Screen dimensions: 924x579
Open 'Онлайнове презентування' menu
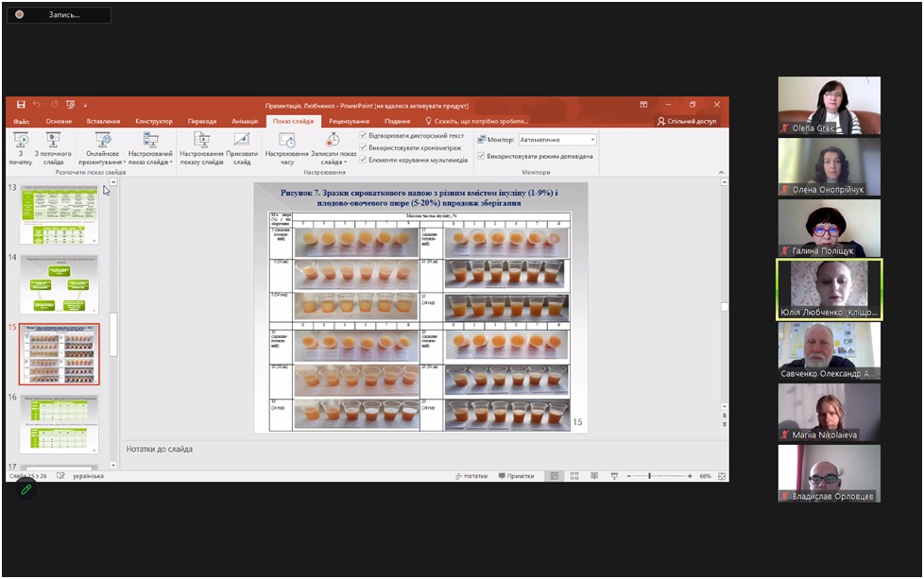click(x=103, y=148)
